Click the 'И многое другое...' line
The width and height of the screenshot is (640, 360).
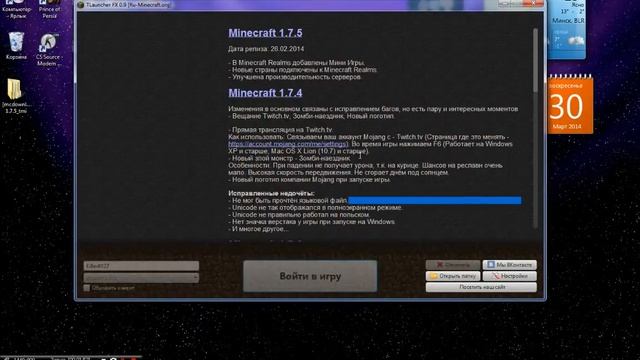258,229
